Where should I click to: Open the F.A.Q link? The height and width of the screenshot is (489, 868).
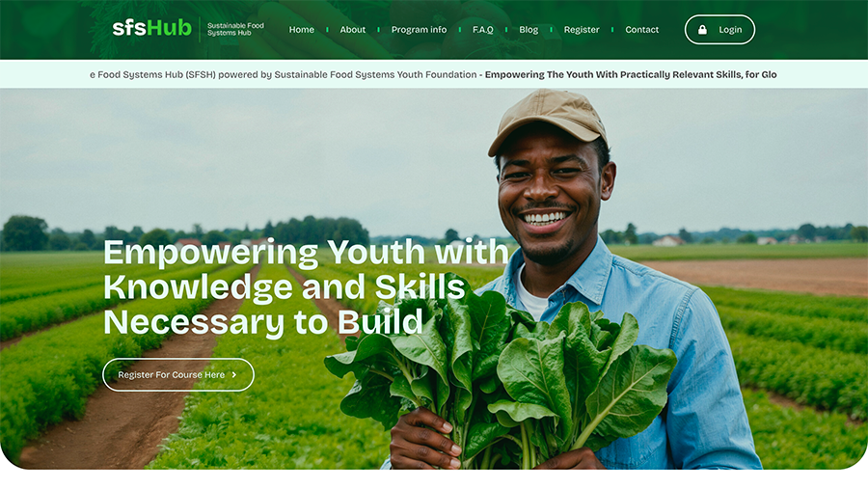click(483, 30)
